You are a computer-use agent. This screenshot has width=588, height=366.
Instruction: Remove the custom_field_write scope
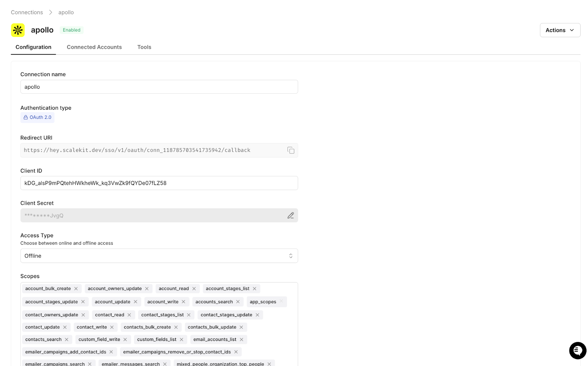[x=125, y=340]
